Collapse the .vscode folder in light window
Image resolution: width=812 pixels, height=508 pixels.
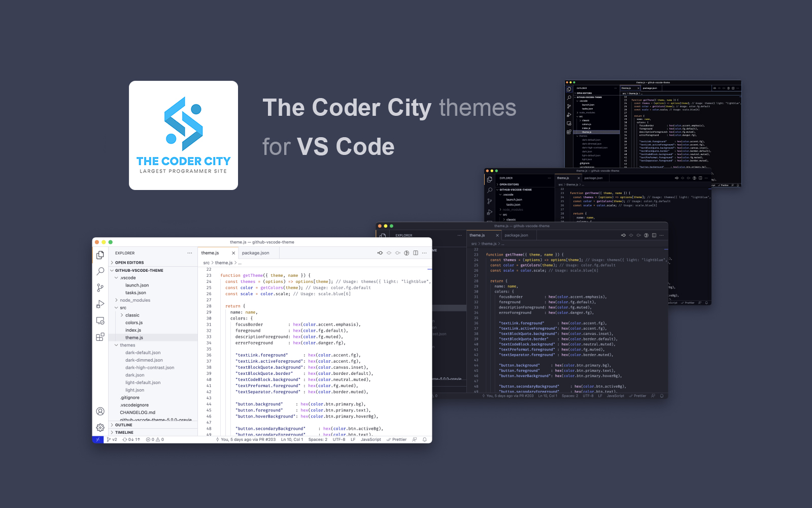click(153, 278)
